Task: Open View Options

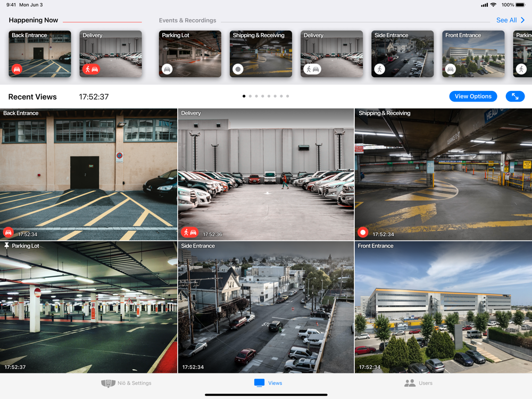Action: pos(473,96)
